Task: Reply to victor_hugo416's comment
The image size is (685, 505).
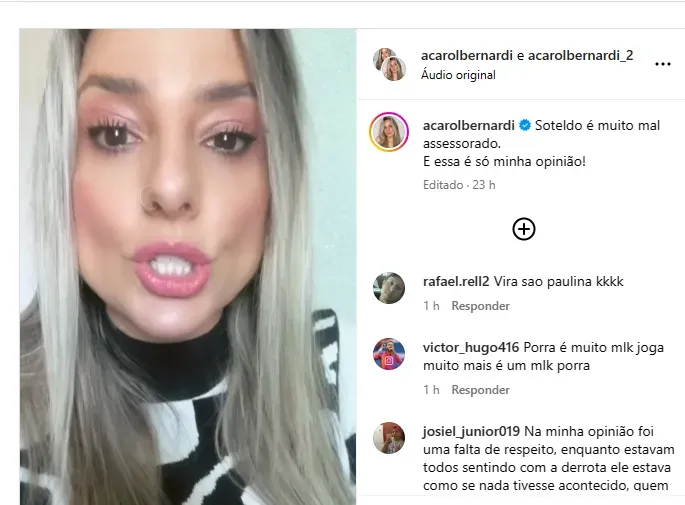Action: click(481, 390)
